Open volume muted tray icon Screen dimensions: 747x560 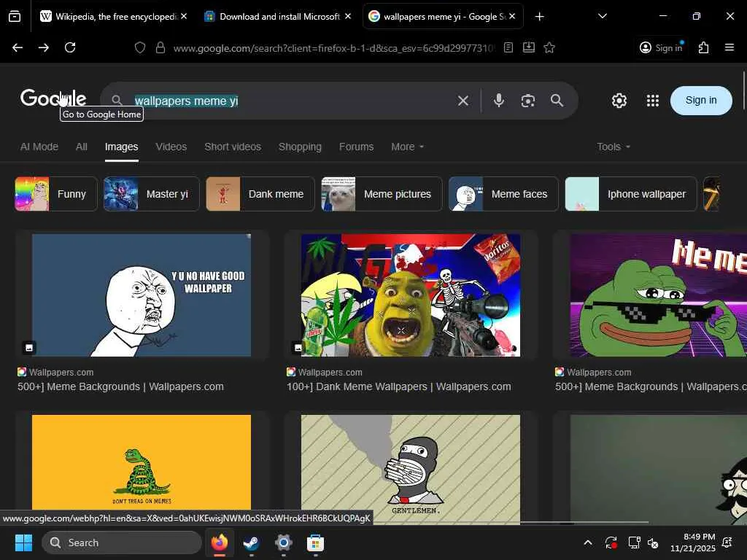click(653, 542)
